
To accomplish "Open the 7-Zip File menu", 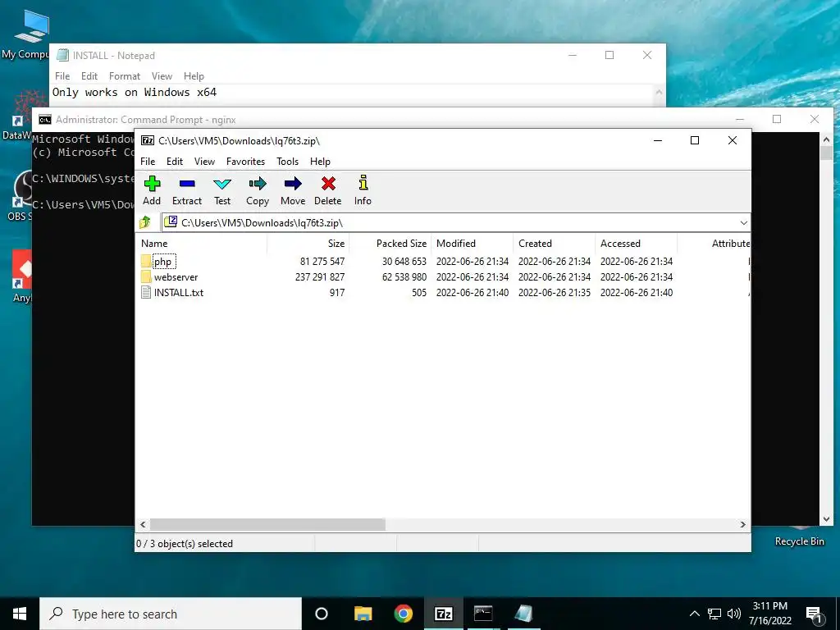I will (x=148, y=162).
